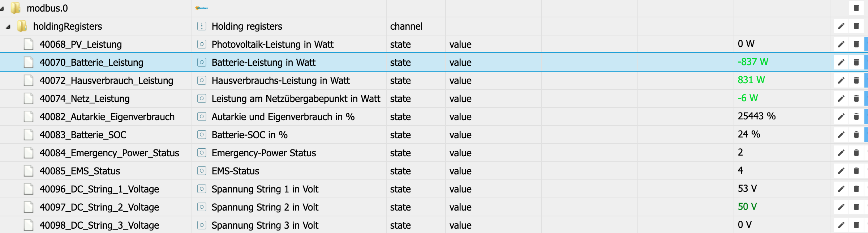Edit the 40097_DC_String_2_Voltage object
Image resolution: width=868 pixels, height=233 pixels.
tap(841, 207)
